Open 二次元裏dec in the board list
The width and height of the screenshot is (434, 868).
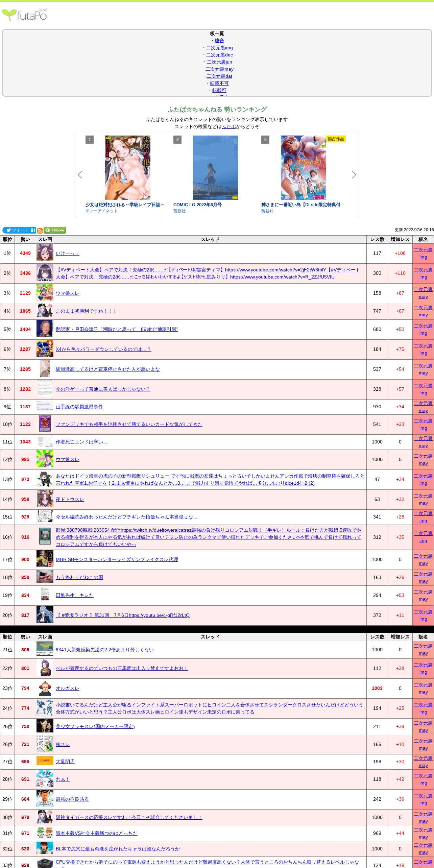pyautogui.click(x=219, y=55)
